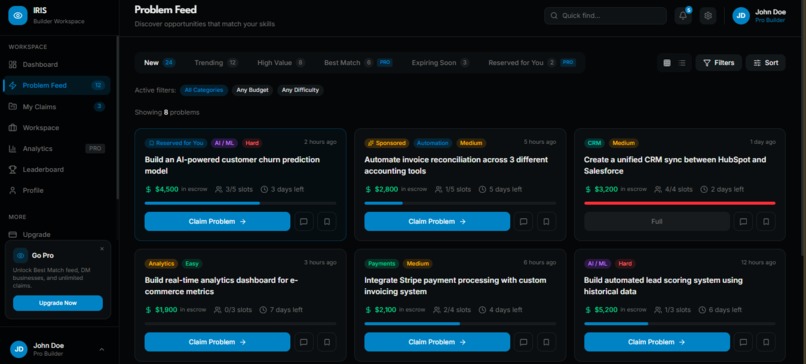Screen dimensions: 806x364
Task: Open the Leaderboard page
Action: click(57, 170)
